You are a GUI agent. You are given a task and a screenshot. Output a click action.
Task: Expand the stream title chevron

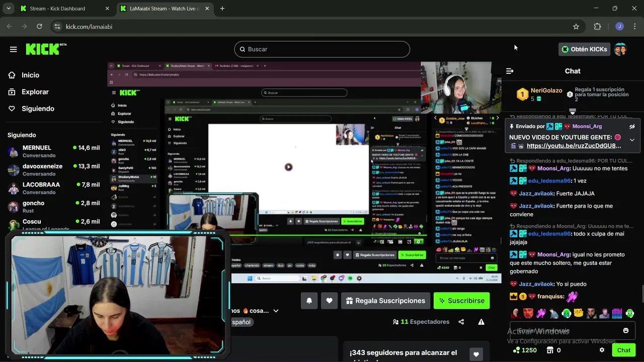(x=276, y=311)
